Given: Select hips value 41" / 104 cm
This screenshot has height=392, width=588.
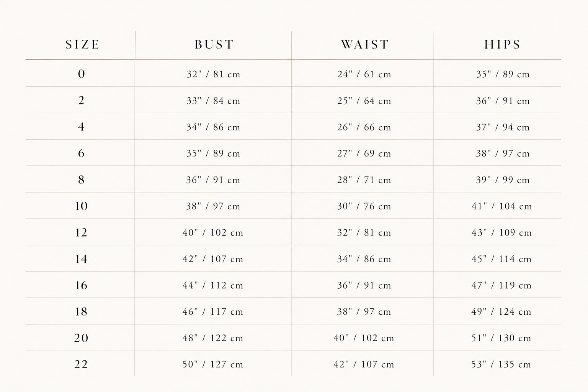Looking at the screenshot, I should (502, 206).
